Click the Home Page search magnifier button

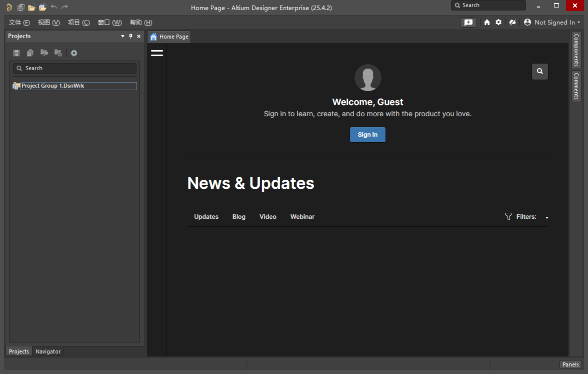(539, 71)
